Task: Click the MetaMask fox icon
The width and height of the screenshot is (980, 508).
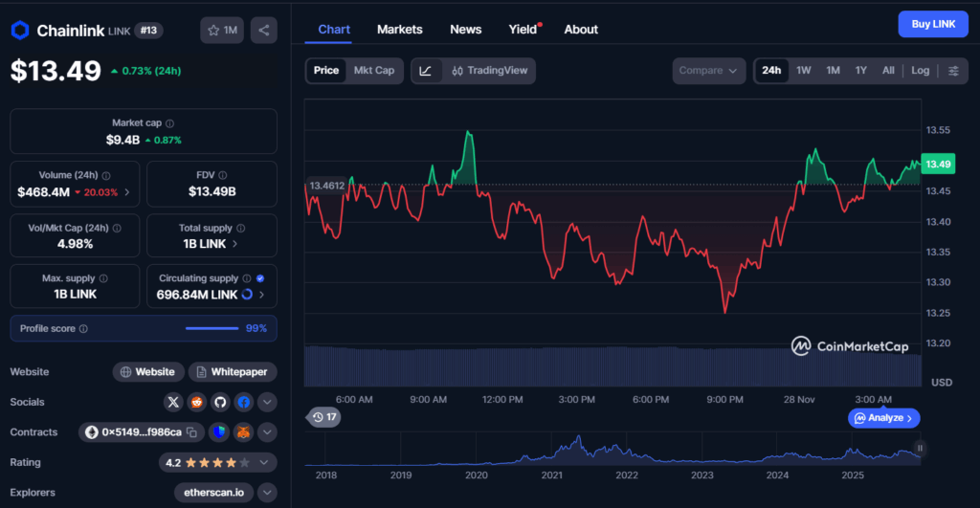Action: pyautogui.click(x=243, y=432)
